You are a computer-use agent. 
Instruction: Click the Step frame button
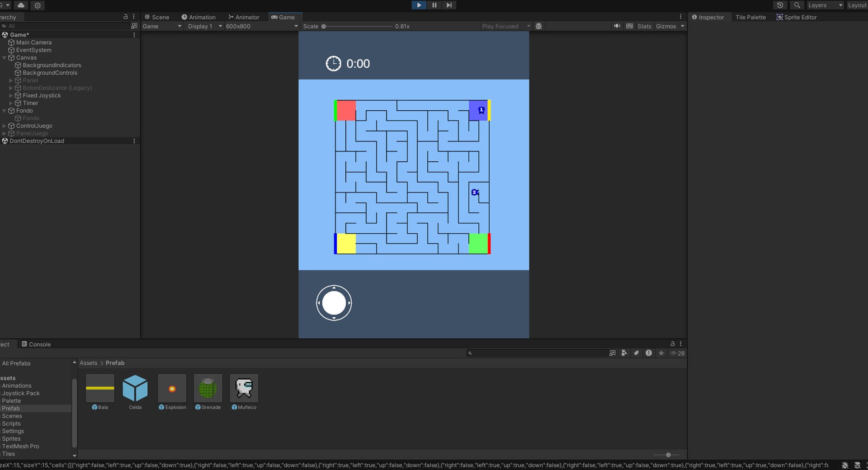point(449,5)
